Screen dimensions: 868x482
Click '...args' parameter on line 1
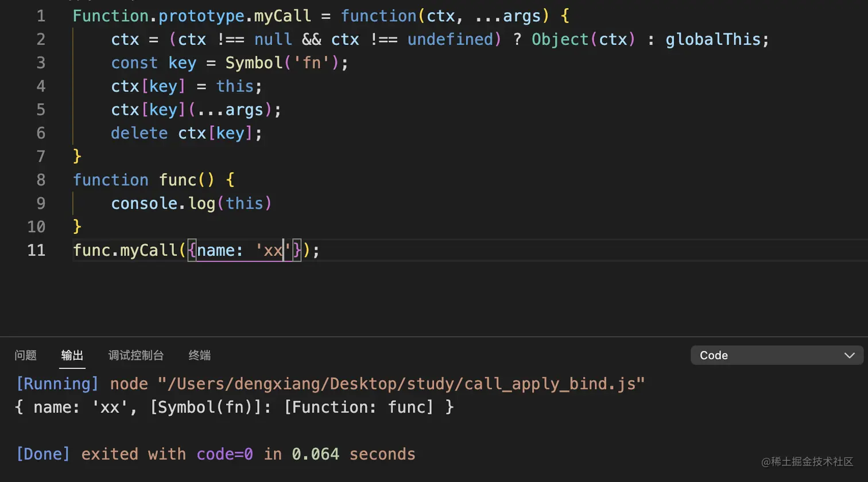point(508,16)
